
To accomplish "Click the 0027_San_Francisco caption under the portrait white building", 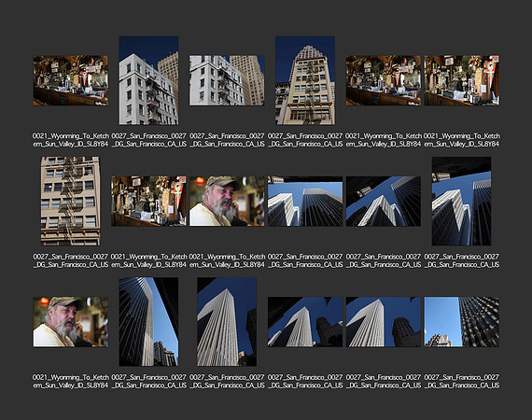I will [x=148, y=140].
